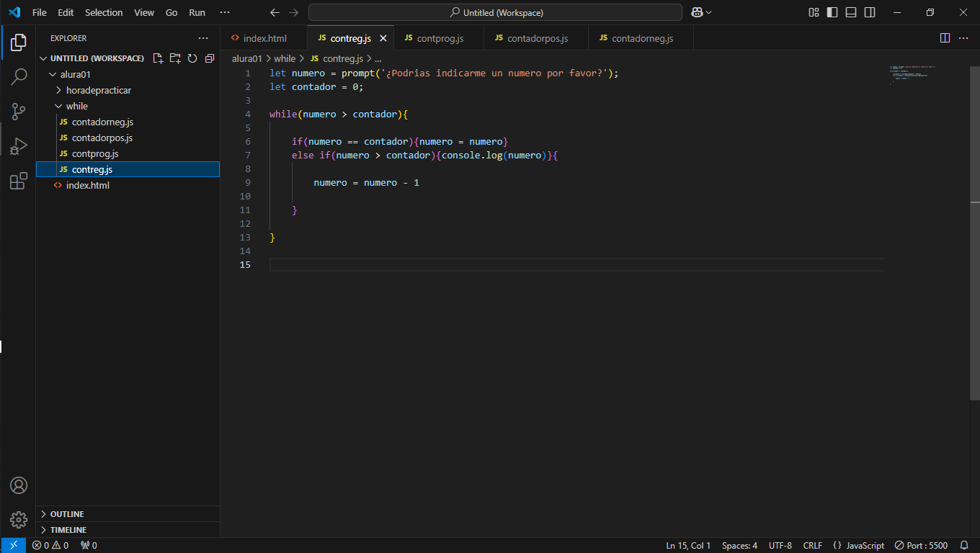Change indentation via Spaces: 4

(739, 545)
